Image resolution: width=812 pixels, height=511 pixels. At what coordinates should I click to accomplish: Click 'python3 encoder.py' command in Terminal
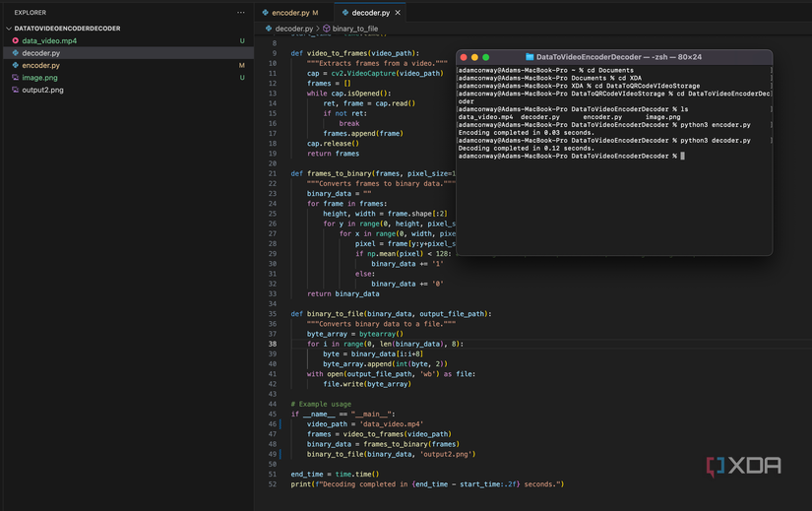[716, 125]
